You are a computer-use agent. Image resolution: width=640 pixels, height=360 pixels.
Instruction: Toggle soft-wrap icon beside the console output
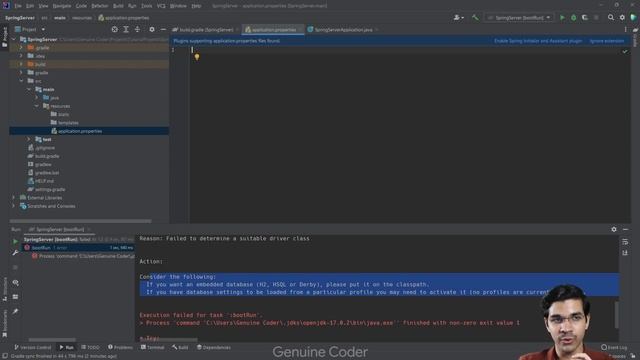(x=625, y=242)
